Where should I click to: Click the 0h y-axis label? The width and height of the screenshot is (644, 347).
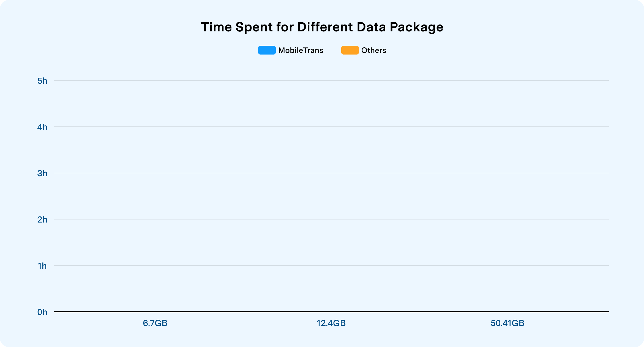pos(42,312)
